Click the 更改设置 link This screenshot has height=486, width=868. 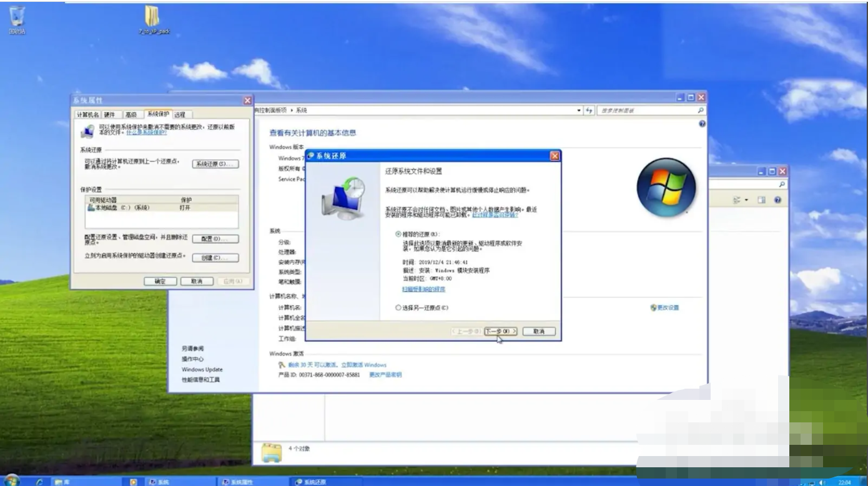pos(668,308)
